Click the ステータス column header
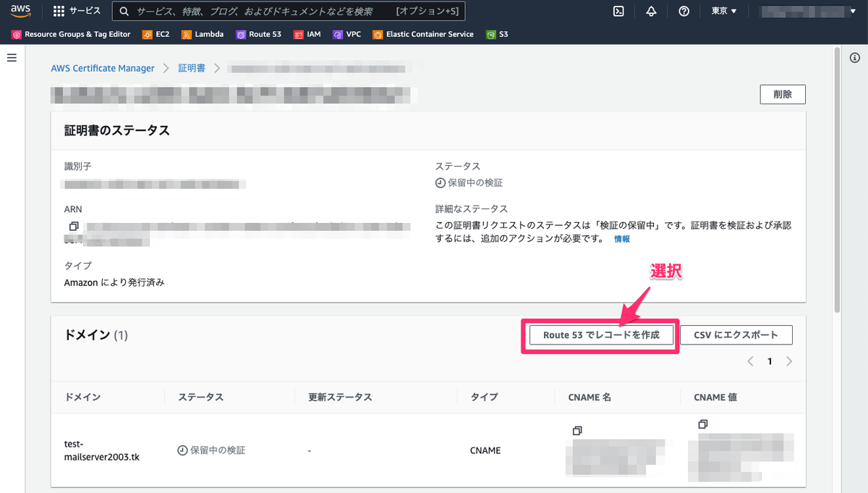 click(x=200, y=397)
